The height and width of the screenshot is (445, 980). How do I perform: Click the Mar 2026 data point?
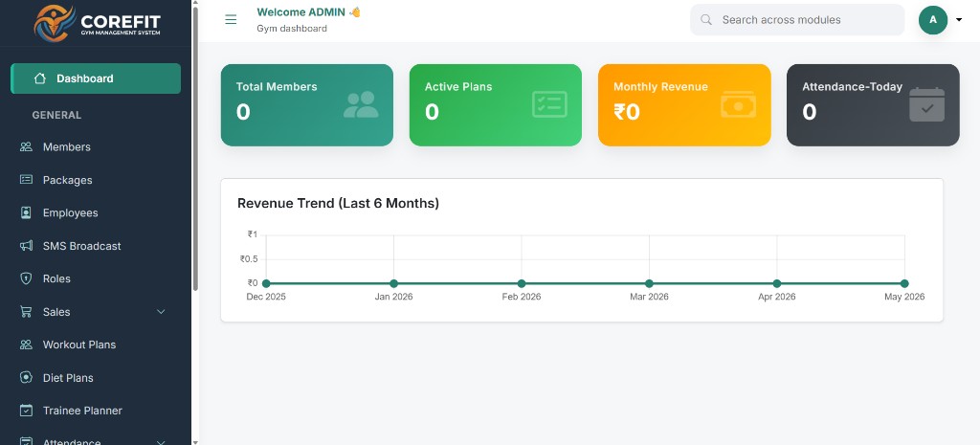click(650, 284)
